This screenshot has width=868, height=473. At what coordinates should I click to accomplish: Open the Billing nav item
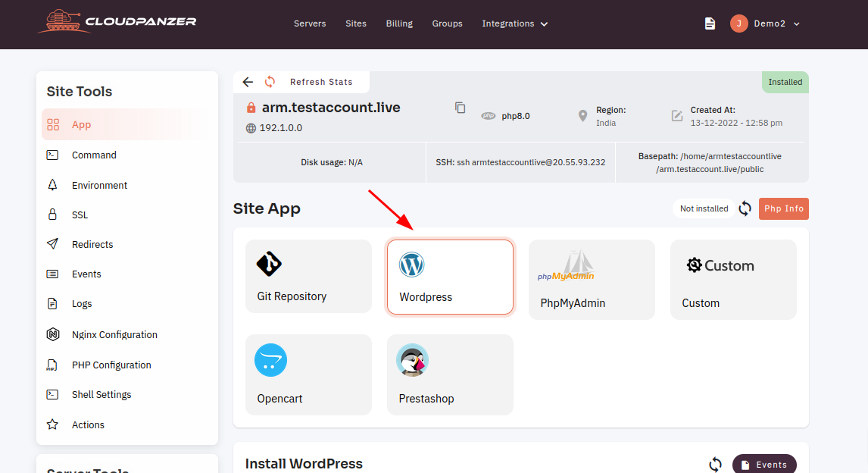click(x=399, y=23)
